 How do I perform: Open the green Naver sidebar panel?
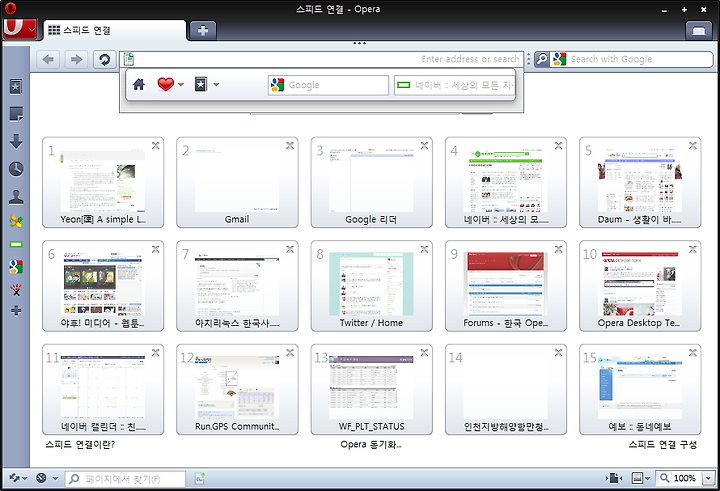tap(16, 244)
